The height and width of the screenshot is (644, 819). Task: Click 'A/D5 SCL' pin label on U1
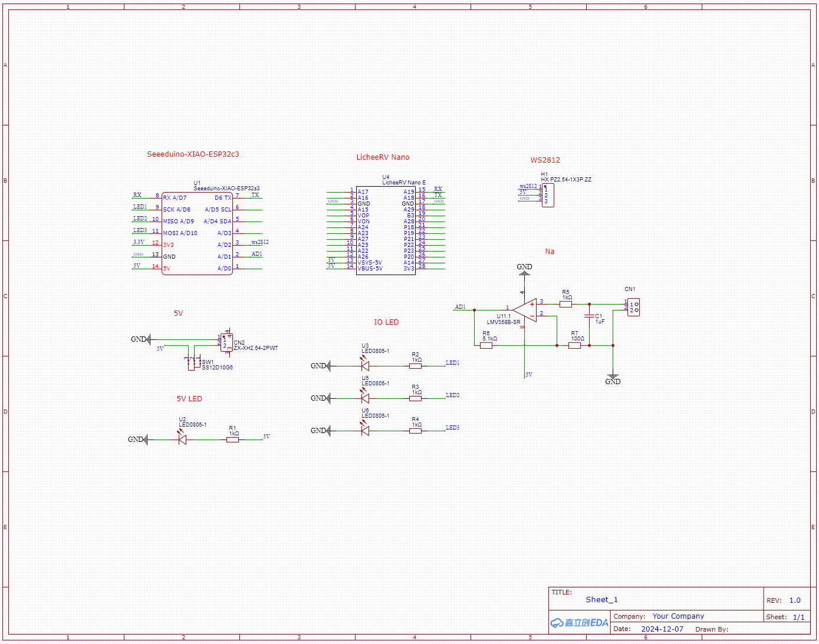(218, 210)
